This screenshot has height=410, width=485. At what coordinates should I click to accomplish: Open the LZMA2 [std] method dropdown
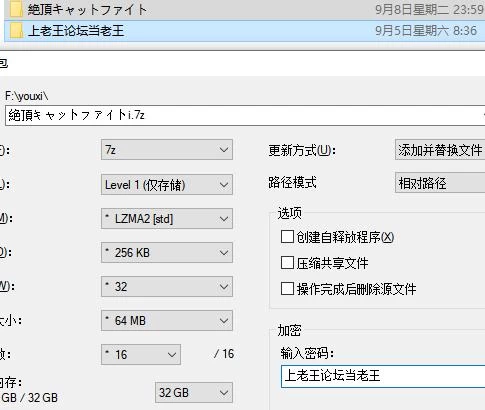click(x=167, y=219)
